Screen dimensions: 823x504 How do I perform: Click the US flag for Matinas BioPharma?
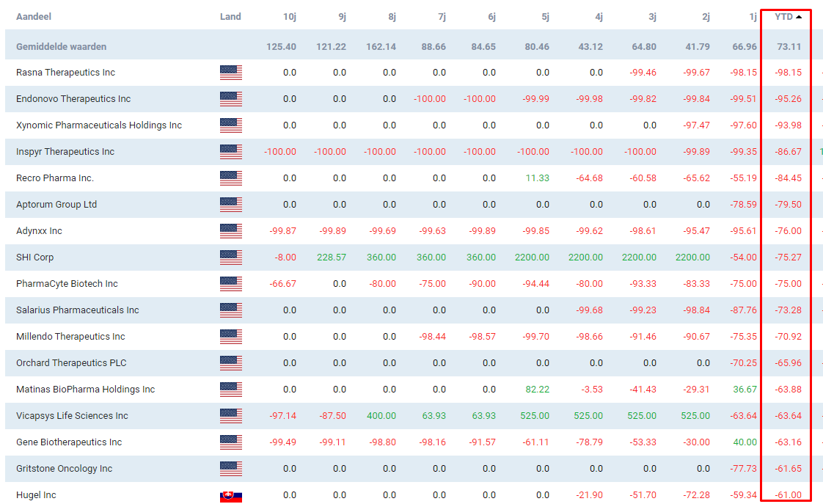coord(231,390)
